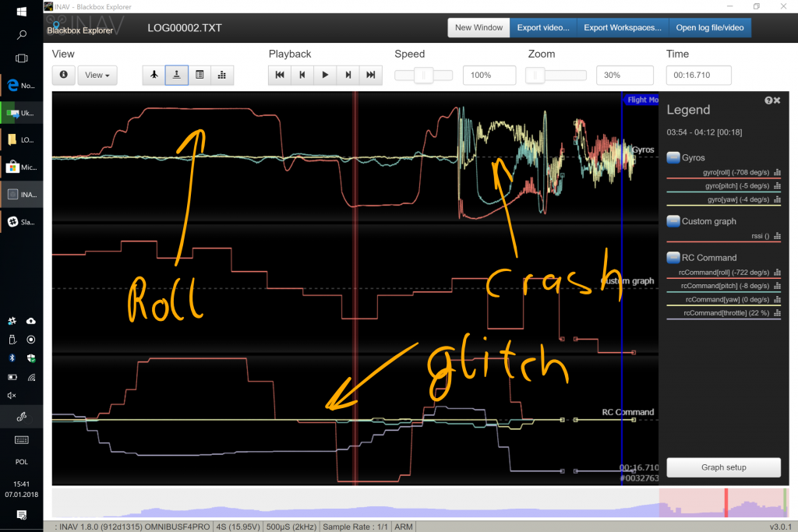Toggle the field values table icon
Viewport: 798px width, 532px height.
[x=199, y=75]
